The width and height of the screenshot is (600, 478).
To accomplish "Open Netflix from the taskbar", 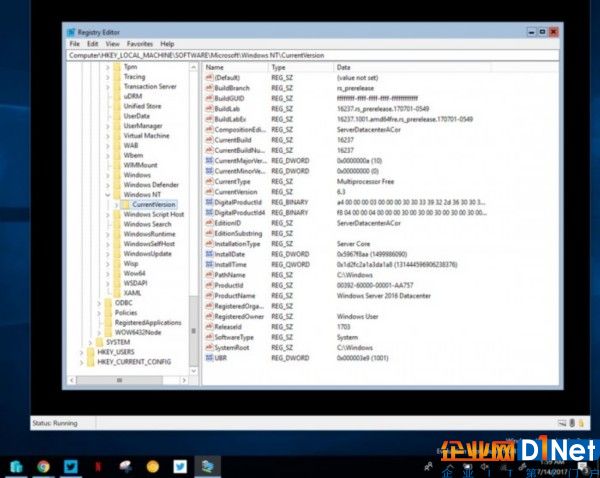I will (98, 467).
